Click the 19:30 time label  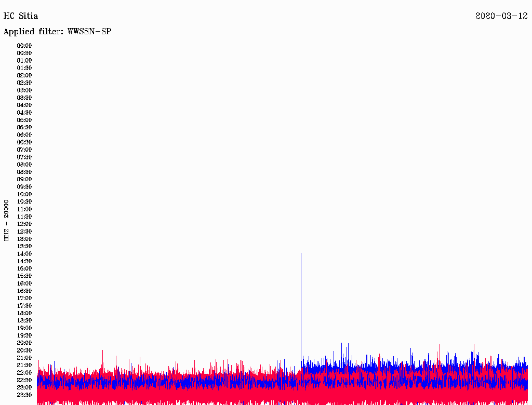point(24,335)
